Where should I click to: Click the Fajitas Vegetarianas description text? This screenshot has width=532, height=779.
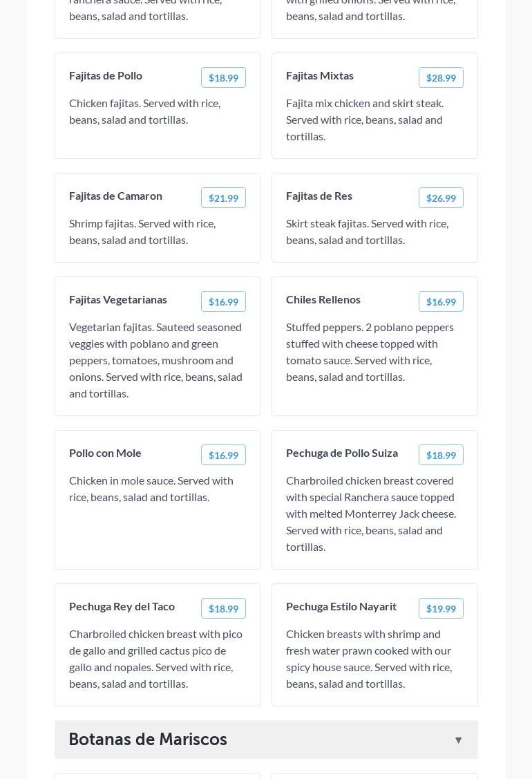[156, 360]
